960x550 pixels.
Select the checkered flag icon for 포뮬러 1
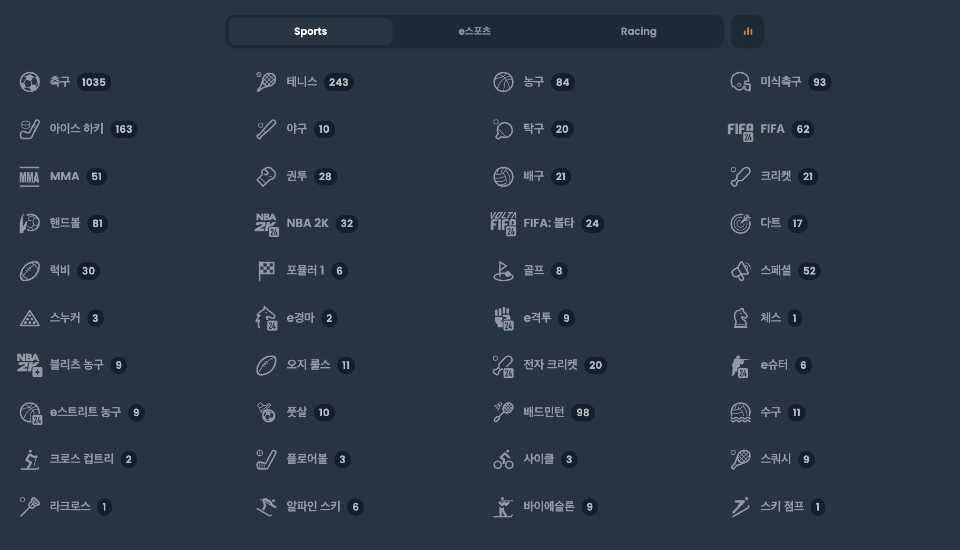click(x=266, y=271)
